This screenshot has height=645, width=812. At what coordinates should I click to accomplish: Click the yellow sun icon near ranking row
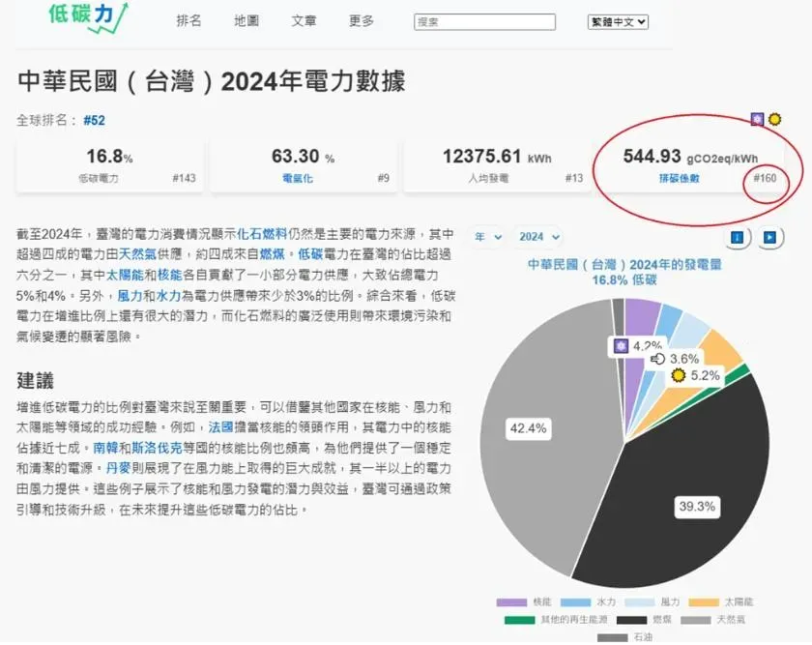(x=774, y=119)
